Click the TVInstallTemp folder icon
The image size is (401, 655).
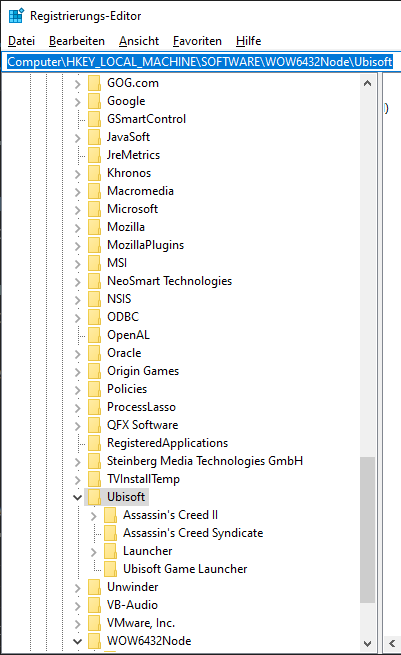(94, 479)
